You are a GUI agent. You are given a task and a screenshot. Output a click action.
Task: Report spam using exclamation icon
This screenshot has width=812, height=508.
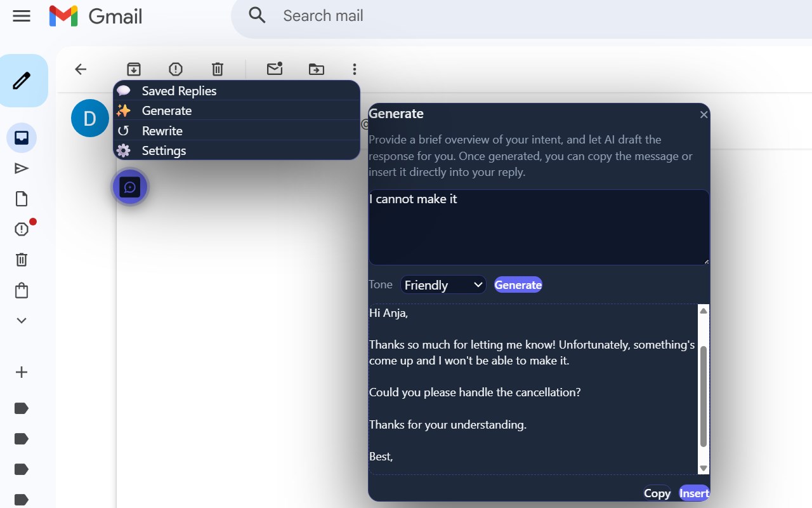tap(176, 69)
